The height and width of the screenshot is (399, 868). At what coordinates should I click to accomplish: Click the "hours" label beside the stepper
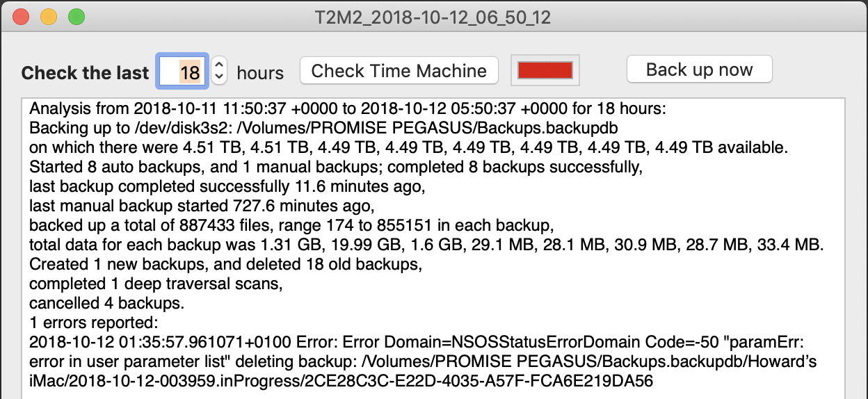(260, 73)
